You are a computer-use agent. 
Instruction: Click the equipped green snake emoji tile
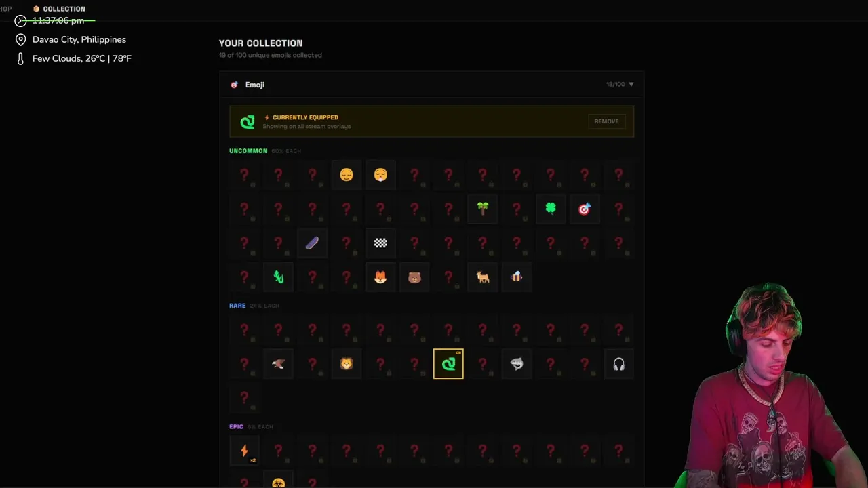pyautogui.click(x=448, y=364)
